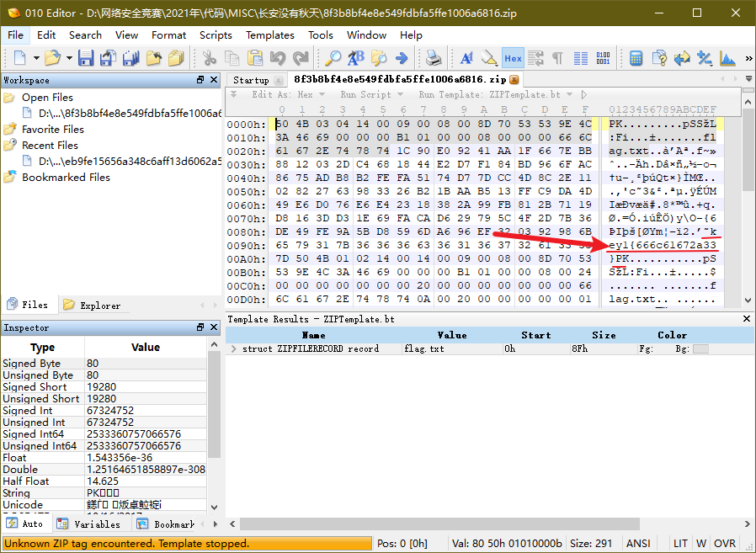Image resolution: width=756 pixels, height=553 pixels.
Task: Expand the Open File dropdown arrow
Action: point(69,58)
